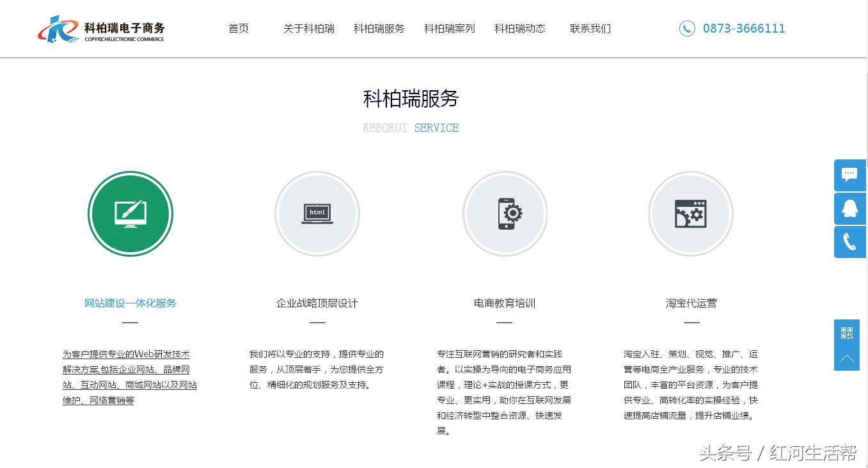Click 科柏瑞案例 in the top menu
The image size is (868, 468).
coord(449,28)
